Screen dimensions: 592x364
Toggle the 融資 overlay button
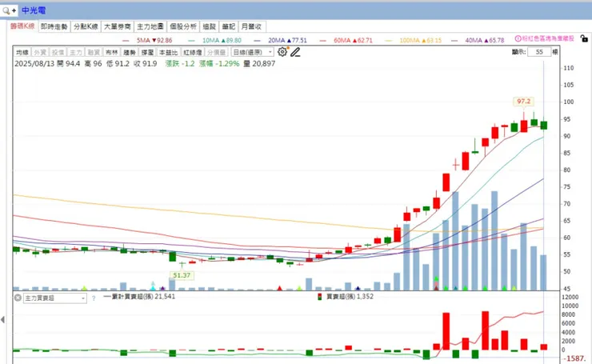point(94,53)
